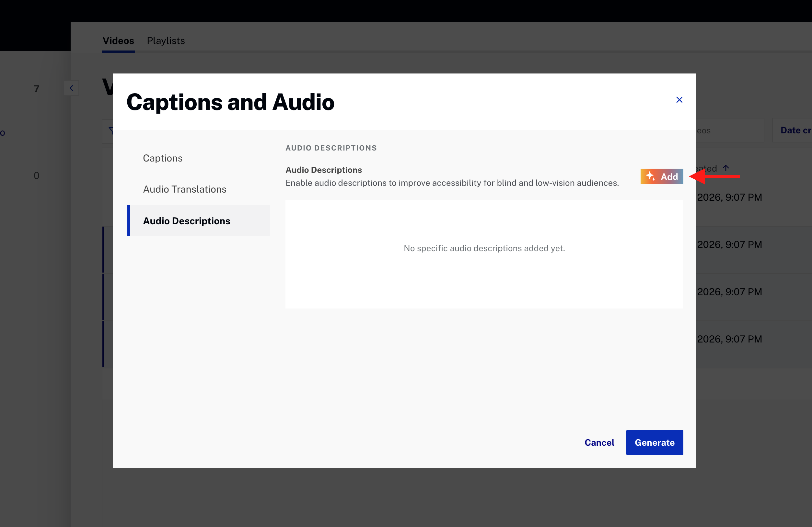
Task: Click the Date created column header
Action: pyautogui.click(x=795, y=130)
